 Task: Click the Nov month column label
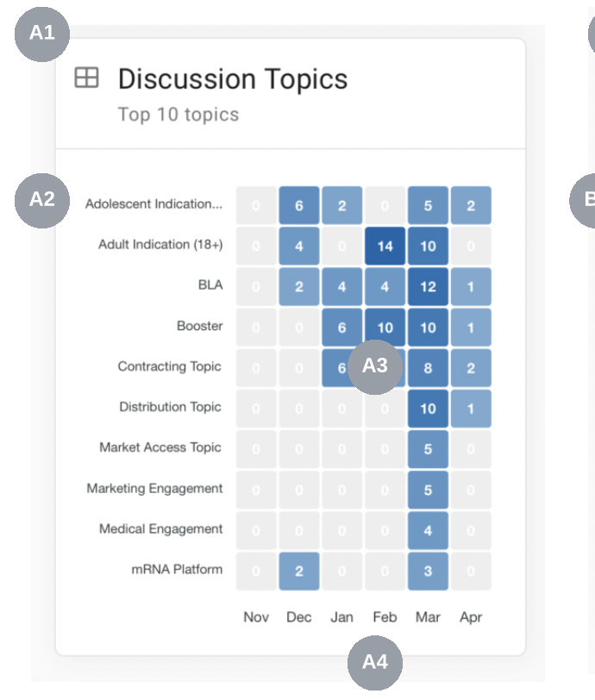[x=256, y=617]
